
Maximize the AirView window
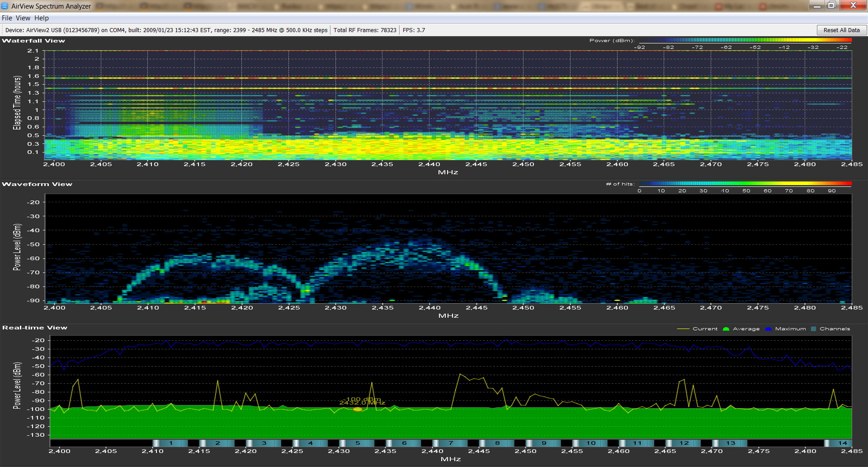point(831,5)
